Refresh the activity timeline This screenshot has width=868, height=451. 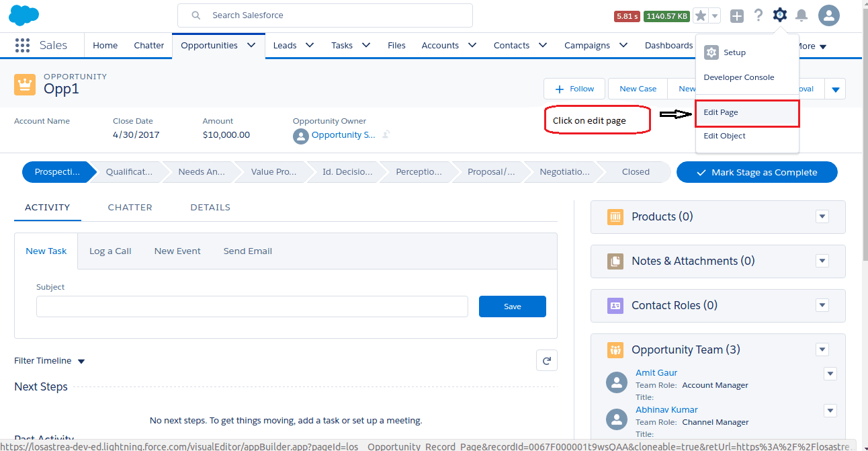(547, 361)
